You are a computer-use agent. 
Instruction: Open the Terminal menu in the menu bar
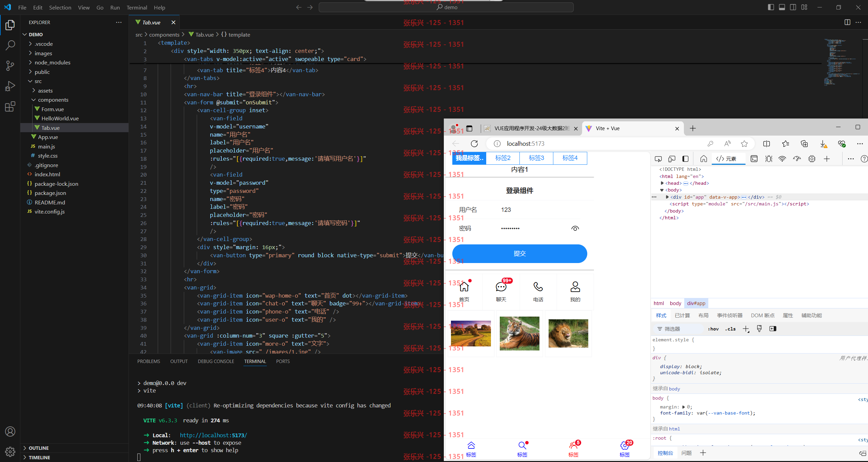tap(137, 7)
